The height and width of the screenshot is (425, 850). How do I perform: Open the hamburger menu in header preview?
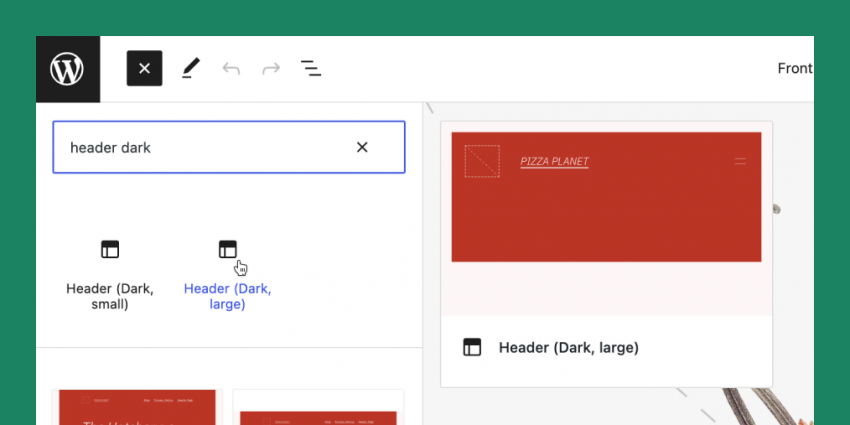[x=740, y=161]
